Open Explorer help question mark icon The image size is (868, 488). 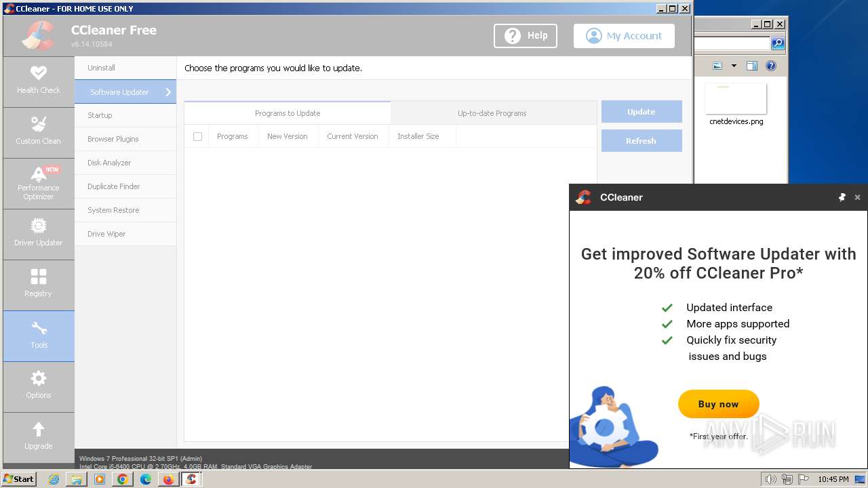pos(771,66)
